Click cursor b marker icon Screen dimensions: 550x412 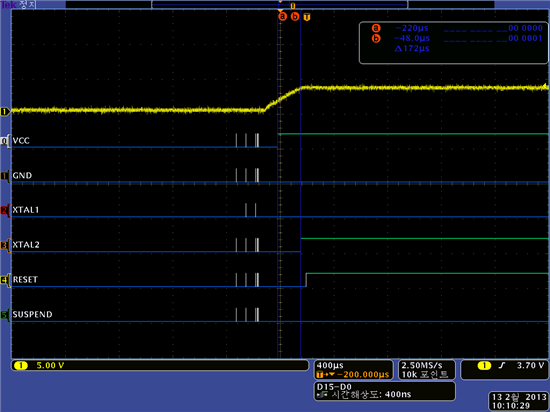coord(295,16)
